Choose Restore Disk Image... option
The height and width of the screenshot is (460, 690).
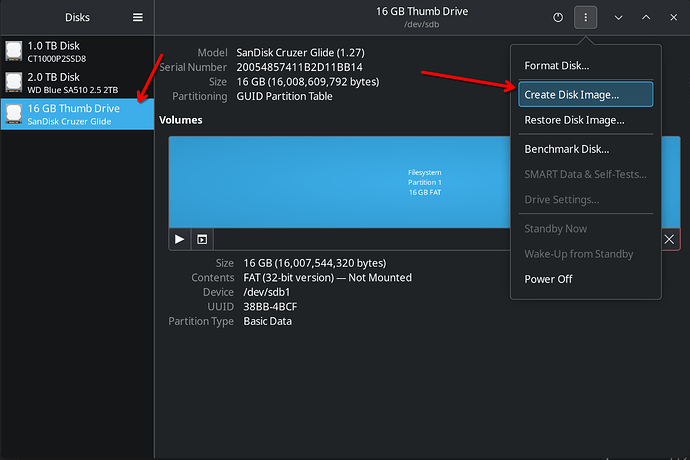pyautogui.click(x=574, y=120)
